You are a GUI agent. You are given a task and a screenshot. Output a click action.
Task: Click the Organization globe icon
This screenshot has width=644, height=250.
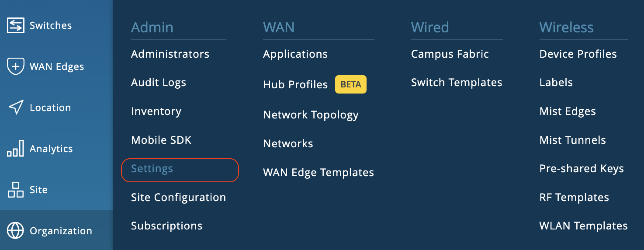pyautogui.click(x=16, y=231)
